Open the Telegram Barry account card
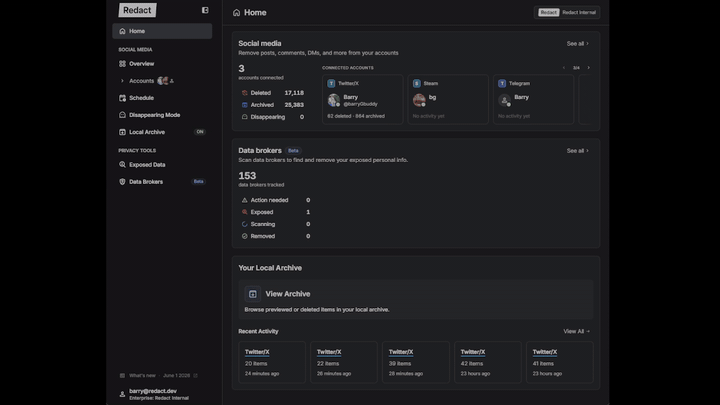The width and height of the screenshot is (720, 405). click(533, 99)
